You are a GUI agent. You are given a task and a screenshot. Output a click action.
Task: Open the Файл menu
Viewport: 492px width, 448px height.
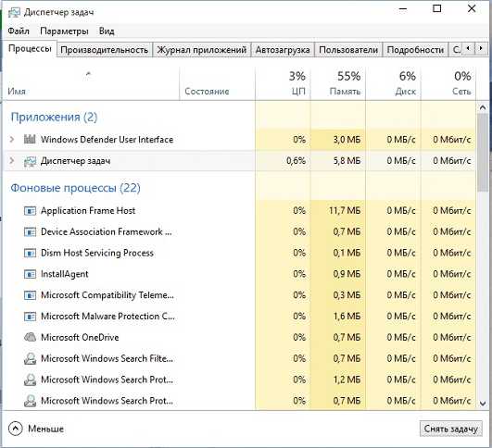tap(19, 31)
